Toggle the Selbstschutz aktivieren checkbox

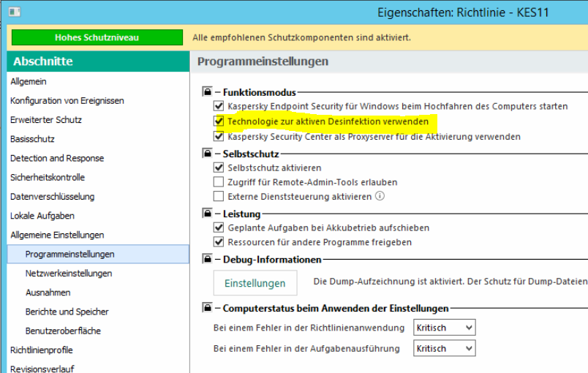point(219,167)
